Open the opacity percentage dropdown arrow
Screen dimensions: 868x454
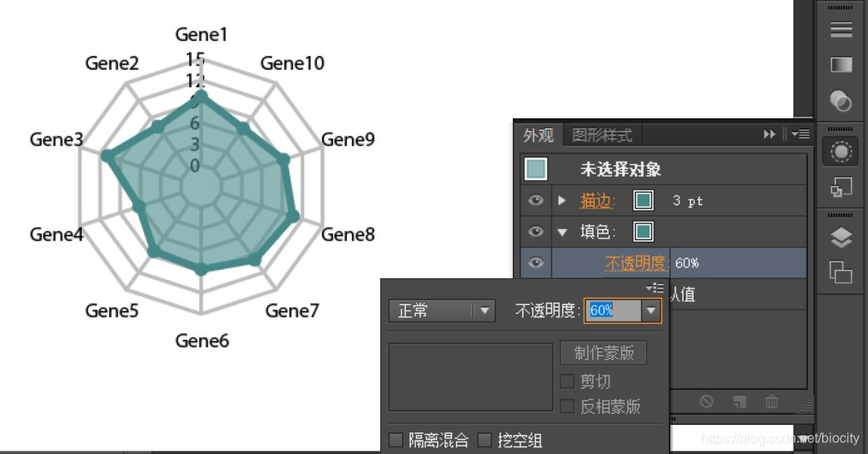click(652, 311)
